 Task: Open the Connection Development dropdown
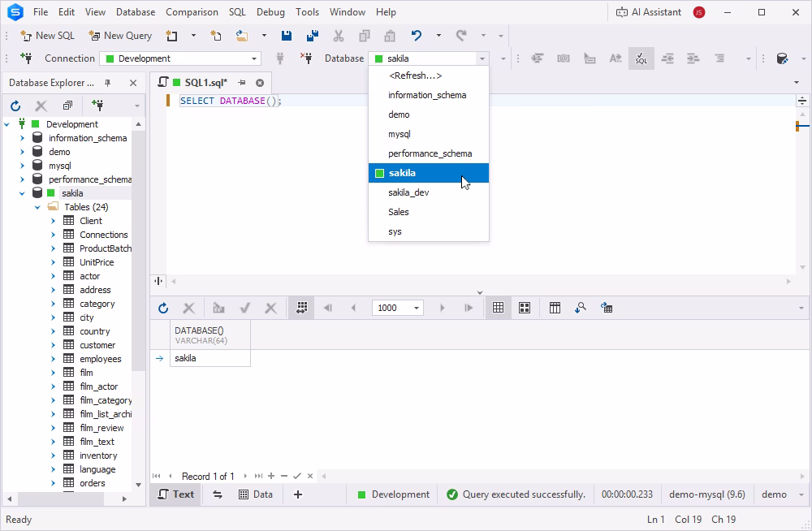click(254, 58)
